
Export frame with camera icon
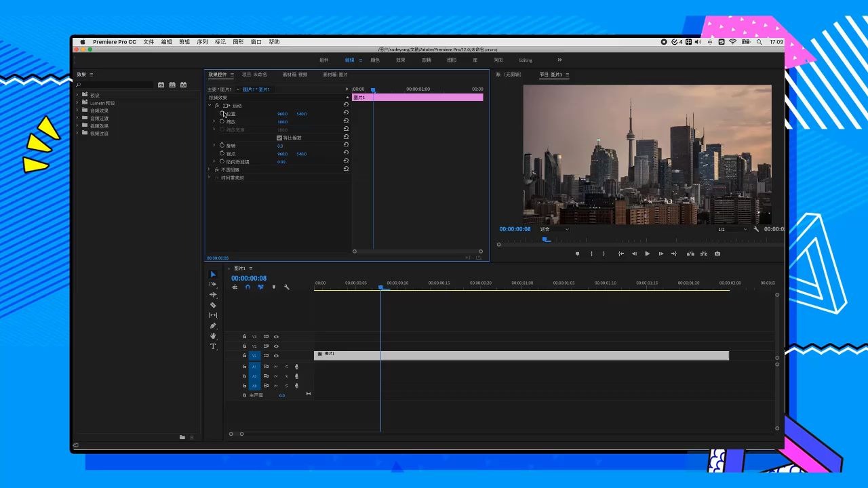pyautogui.click(x=717, y=254)
